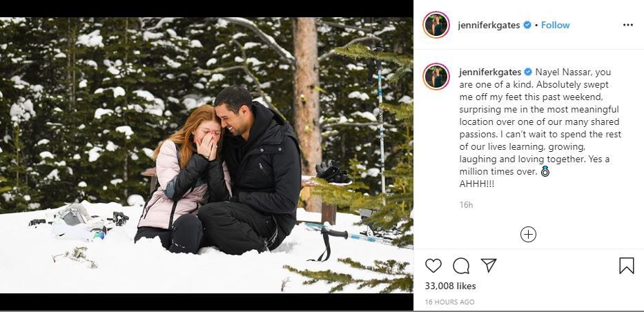Load more comments with the plus circle
644x312 pixels.
click(x=528, y=235)
